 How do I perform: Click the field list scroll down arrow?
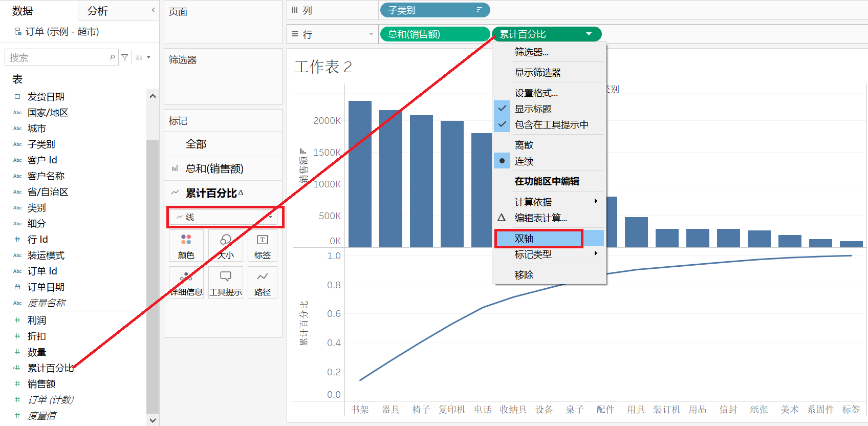tap(153, 420)
